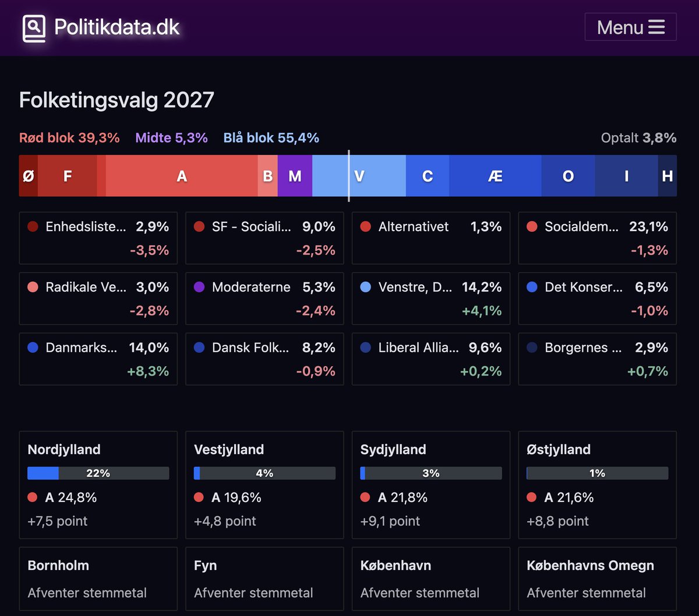
Task: Click Afventer stemmetal under Bornholm
Action: (87, 593)
